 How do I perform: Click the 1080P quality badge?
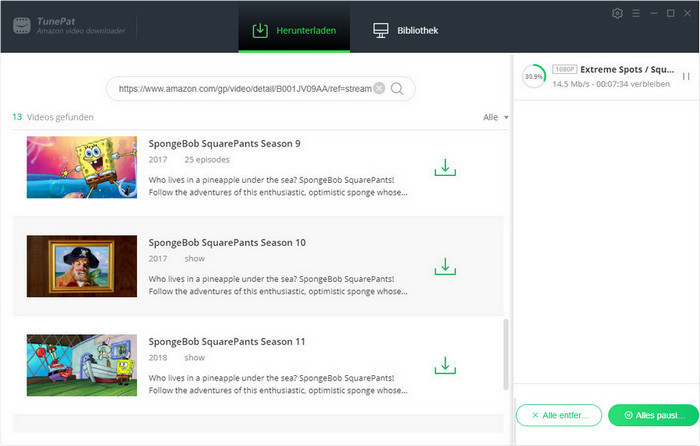pos(565,69)
